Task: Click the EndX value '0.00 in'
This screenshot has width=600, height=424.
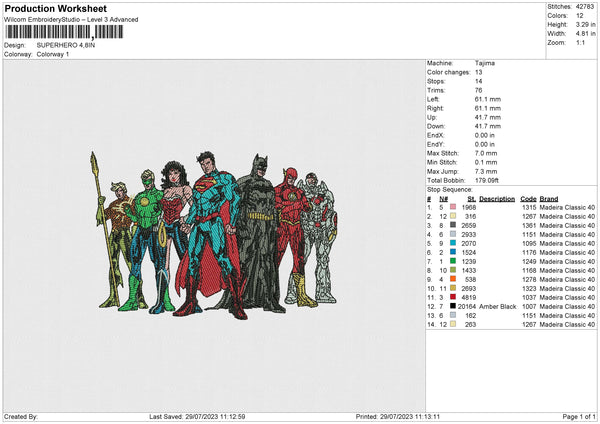Action: tap(484, 135)
